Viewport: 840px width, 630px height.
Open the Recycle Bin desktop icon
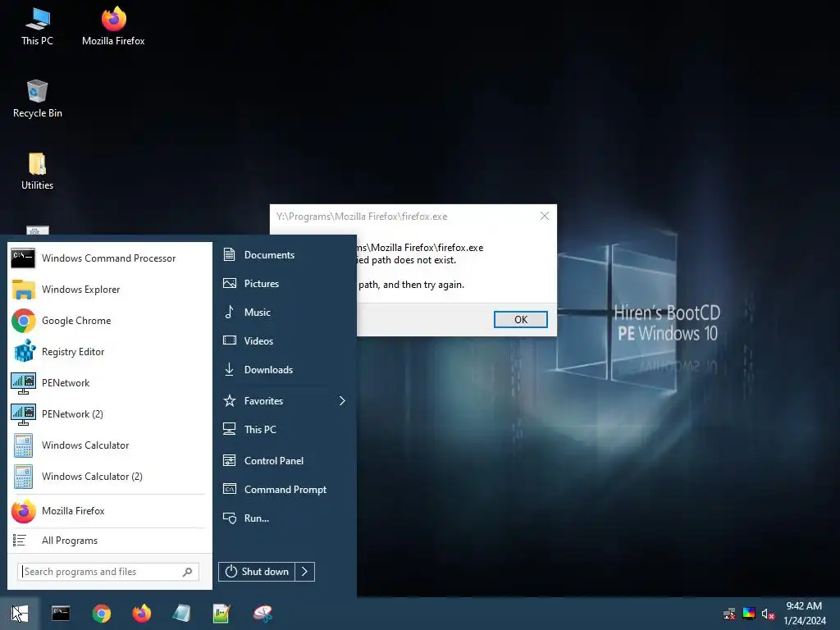37,98
